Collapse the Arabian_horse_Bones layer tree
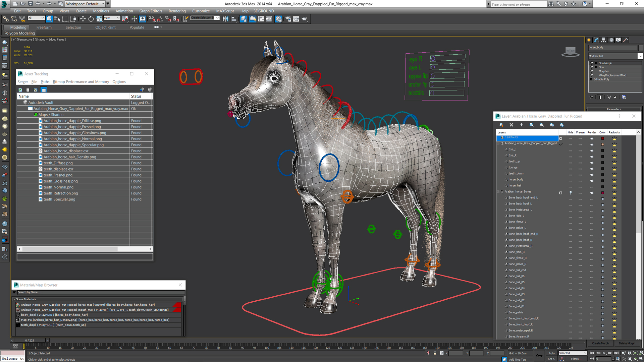 tap(498, 192)
